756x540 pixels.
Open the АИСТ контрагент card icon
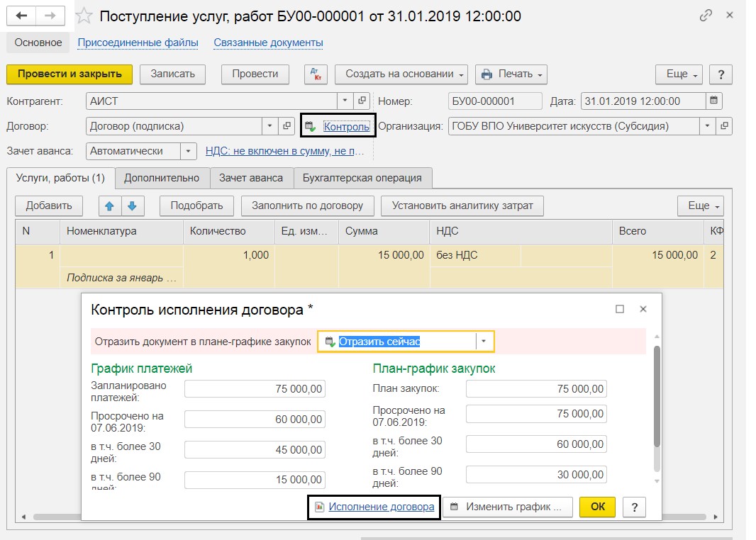pyautogui.click(x=362, y=101)
